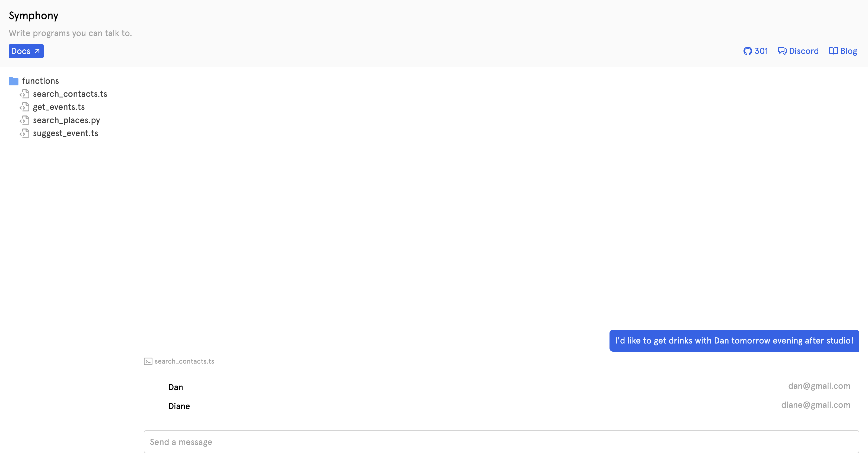The image size is (868, 462).
Task: Open search_contacts.ts in the file tree
Action: 70,94
